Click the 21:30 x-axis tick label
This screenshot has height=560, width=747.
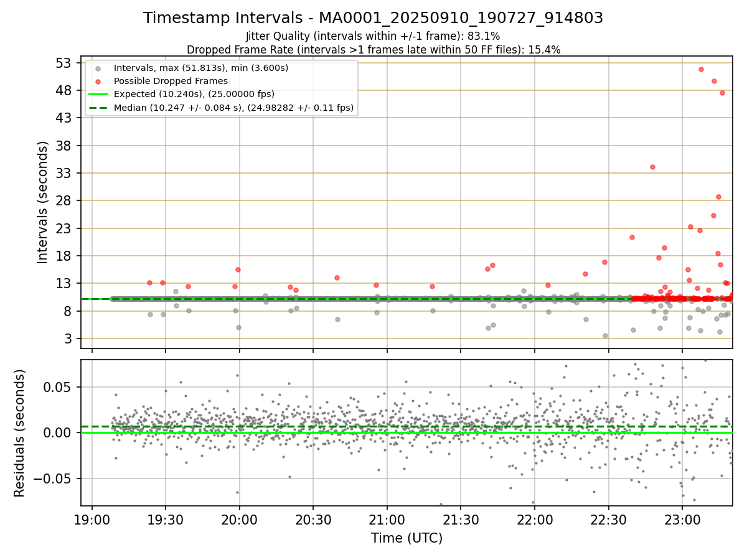(x=461, y=519)
